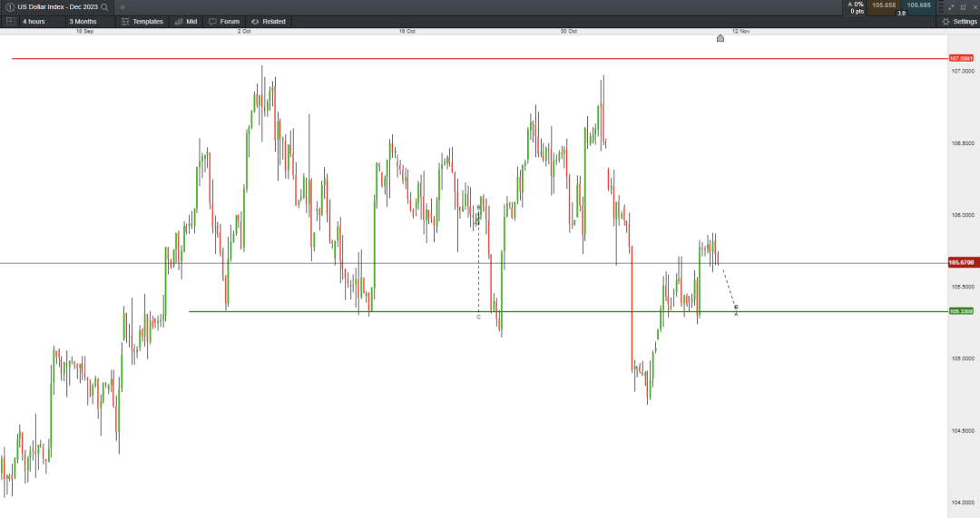Open the Forum panel
The image size is (980, 518).
click(223, 21)
